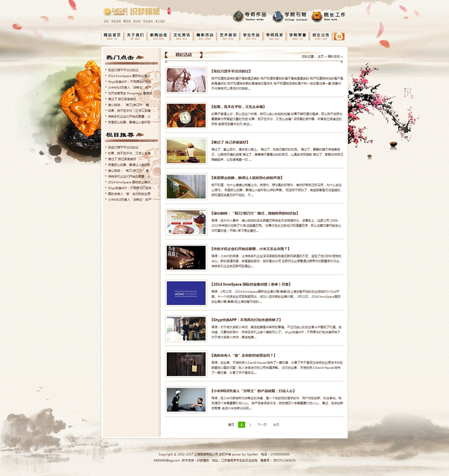Screen dimensions: 449x476
Task: Click 主页 link in the breadcrumb
Action: pyautogui.click(x=320, y=56)
